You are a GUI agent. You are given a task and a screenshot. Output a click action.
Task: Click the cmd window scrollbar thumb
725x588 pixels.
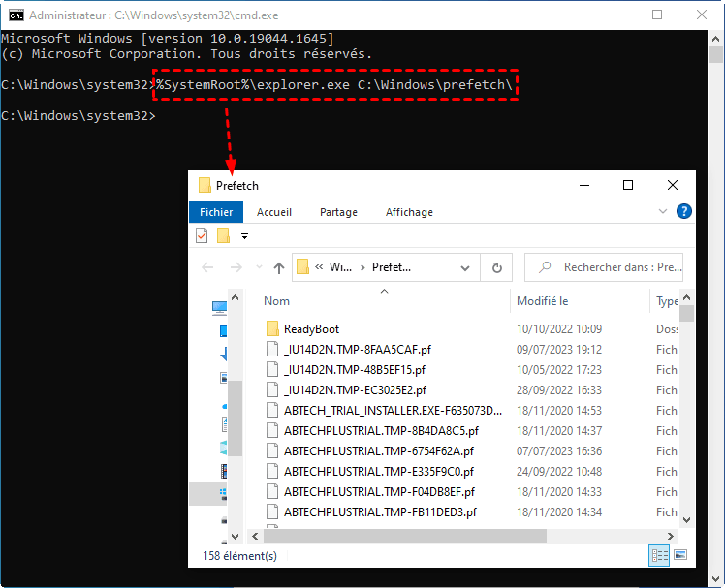click(715, 54)
